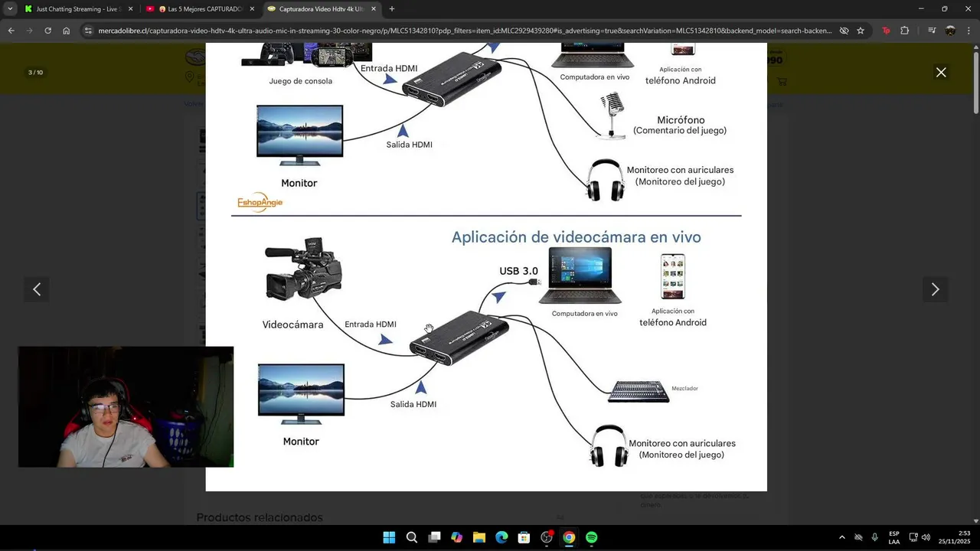Close the Las 5 Mejores tab

(252, 9)
